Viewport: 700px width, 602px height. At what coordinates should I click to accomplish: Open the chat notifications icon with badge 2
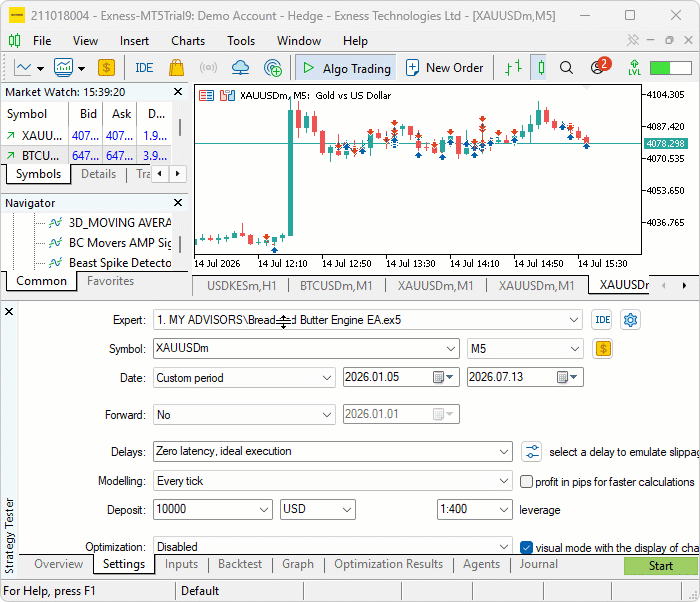click(x=600, y=67)
